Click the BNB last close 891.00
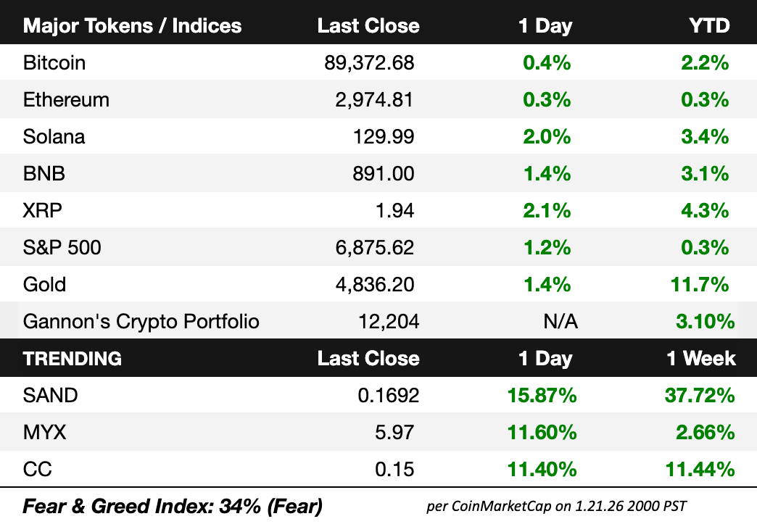The image size is (757, 532). (381, 174)
